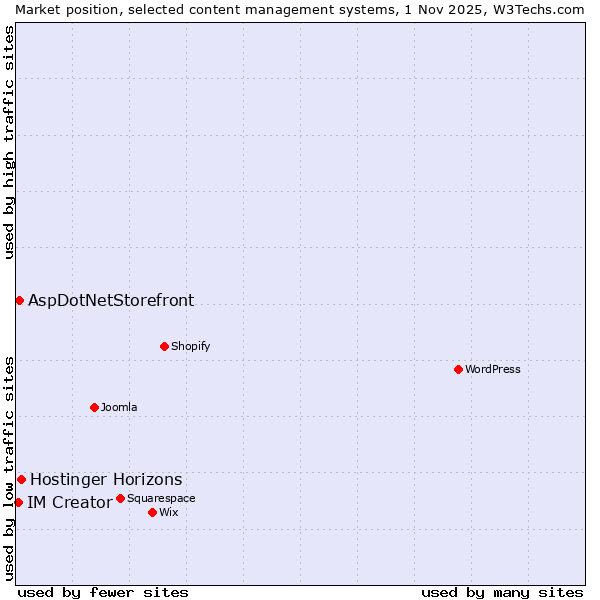Click the 'used by many sites' axis label

(x=502, y=592)
